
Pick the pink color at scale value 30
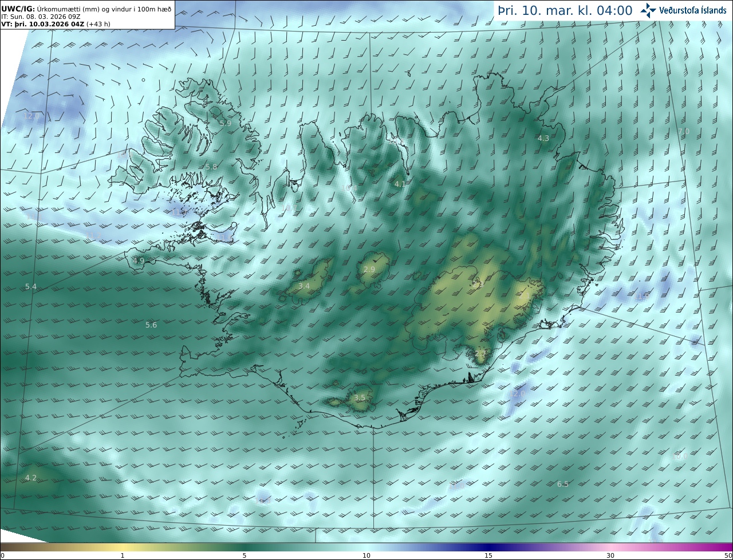click(610, 547)
